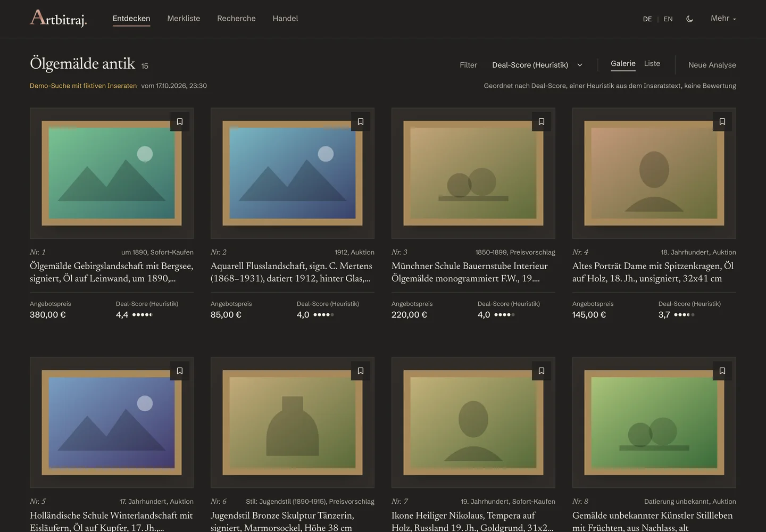Screen dimensions: 766x532
Task: Click the still-life thumbnail of Nr. 3
Action: pos(473,173)
